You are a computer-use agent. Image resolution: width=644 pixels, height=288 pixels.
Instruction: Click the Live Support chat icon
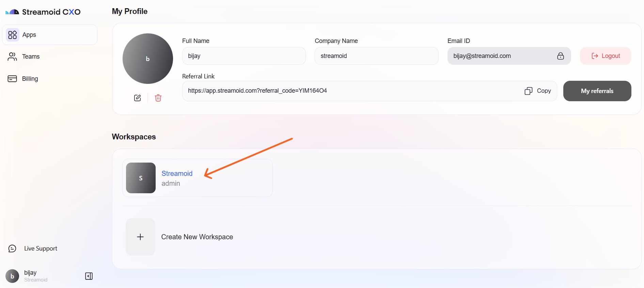(x=12, y=248)
